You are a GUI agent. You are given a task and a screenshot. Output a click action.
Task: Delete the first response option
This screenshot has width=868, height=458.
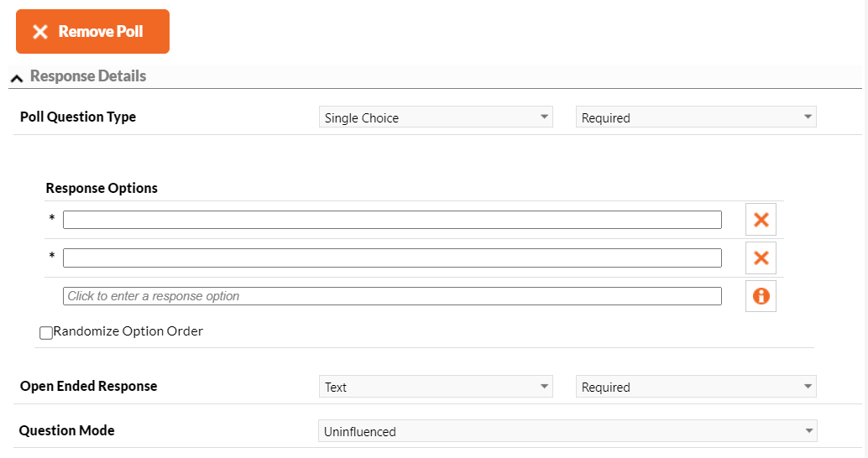(x=761, y=220)
